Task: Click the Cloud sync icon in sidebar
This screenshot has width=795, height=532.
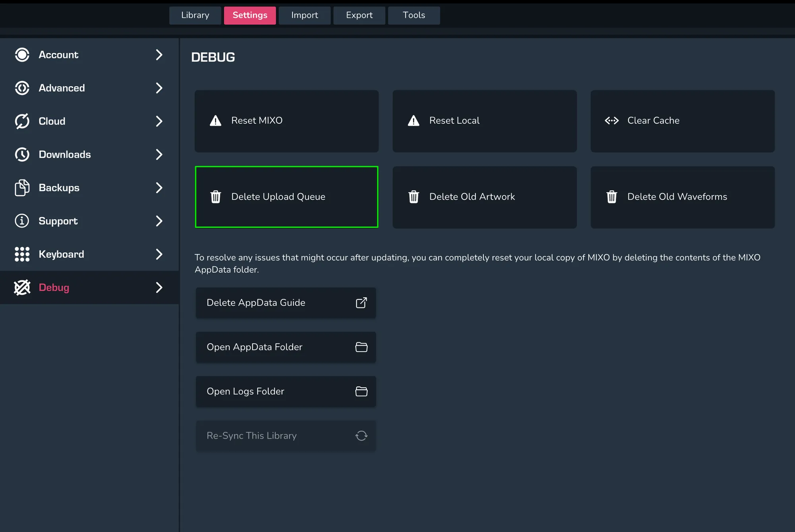Action: pos(22,121)
